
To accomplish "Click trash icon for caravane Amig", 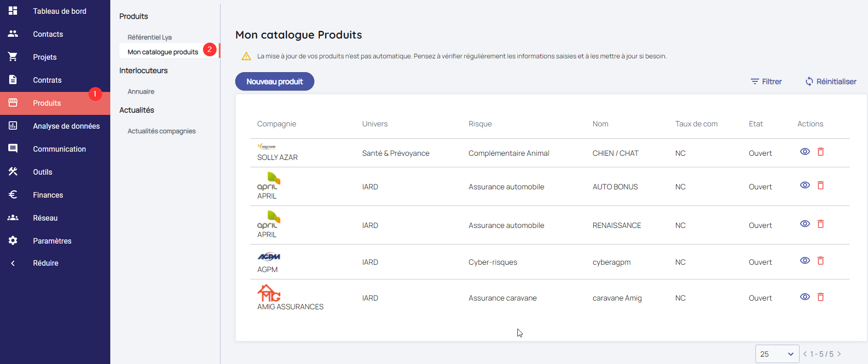I will click(820, 297).
